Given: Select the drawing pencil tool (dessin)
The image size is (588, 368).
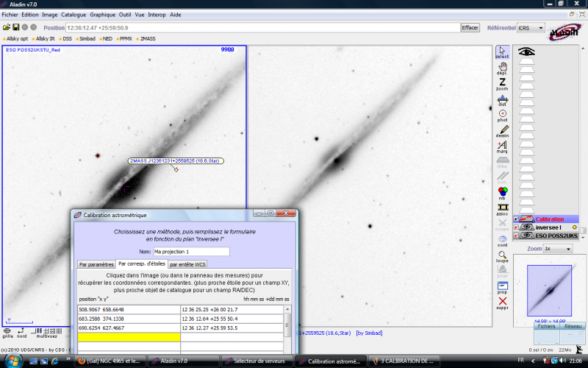Looking at the screenshot, I should [503, 132].
